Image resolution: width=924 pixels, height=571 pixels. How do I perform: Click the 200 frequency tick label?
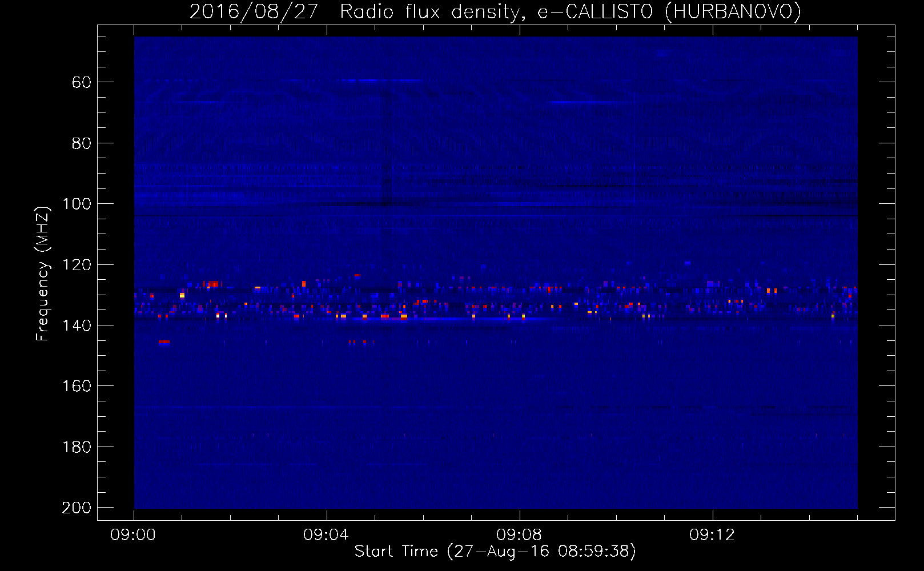(77, 508)
